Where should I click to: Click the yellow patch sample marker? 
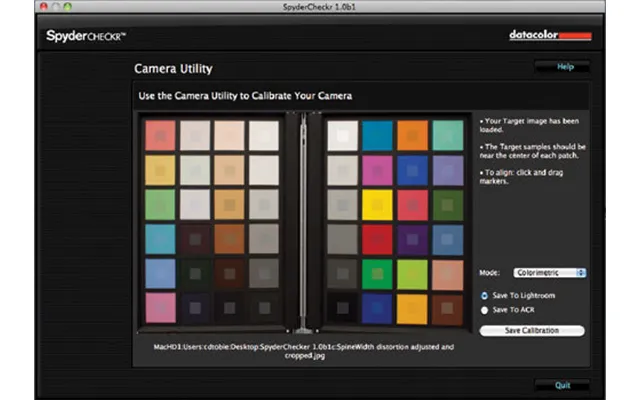click(377, 204)
